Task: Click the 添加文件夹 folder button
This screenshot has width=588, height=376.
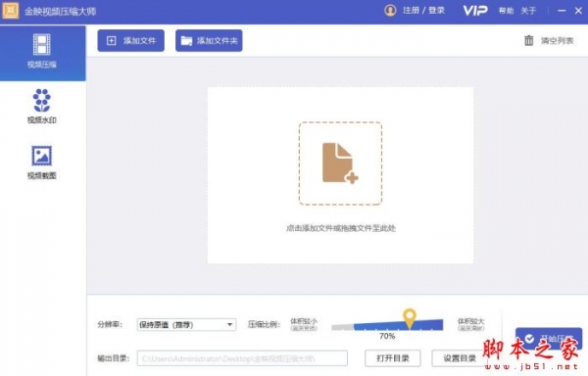Action: [209, 40]
